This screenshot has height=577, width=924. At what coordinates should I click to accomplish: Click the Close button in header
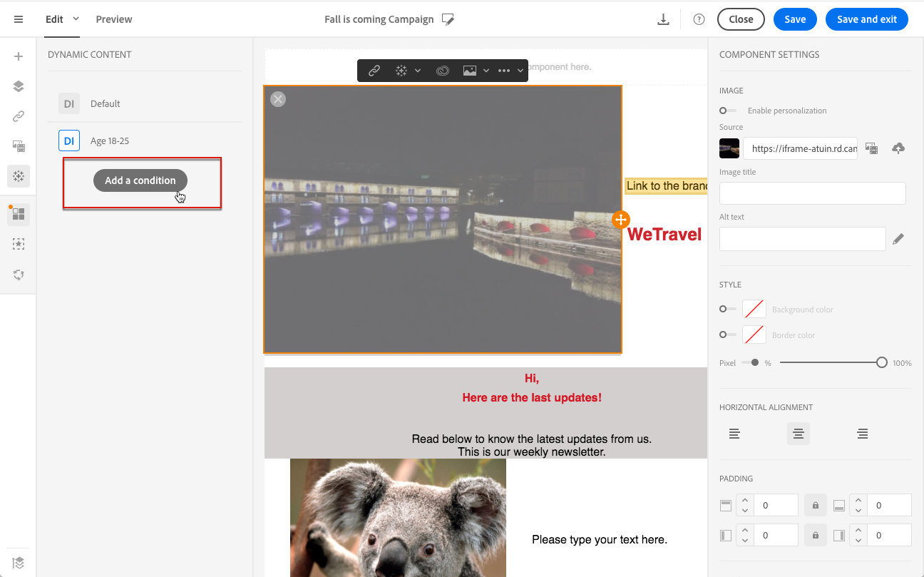point(741,19)
